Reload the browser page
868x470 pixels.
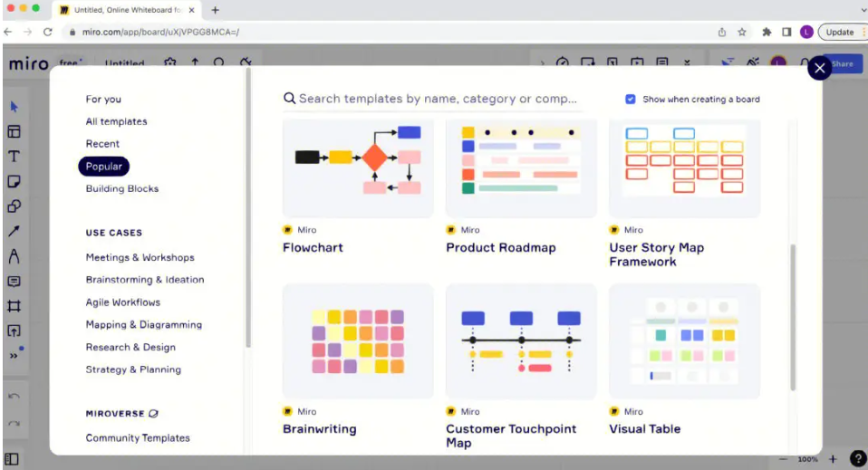pos(48,32)
